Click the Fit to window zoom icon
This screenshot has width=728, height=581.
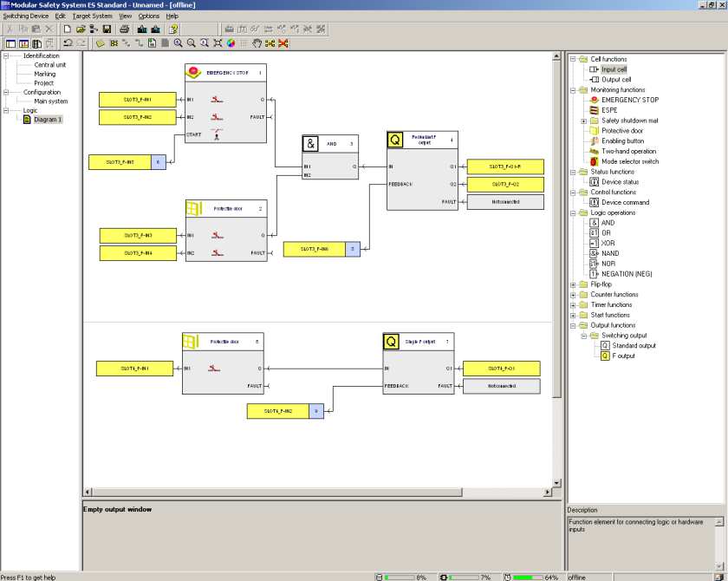pyautogui.click(x=218, y=43)
